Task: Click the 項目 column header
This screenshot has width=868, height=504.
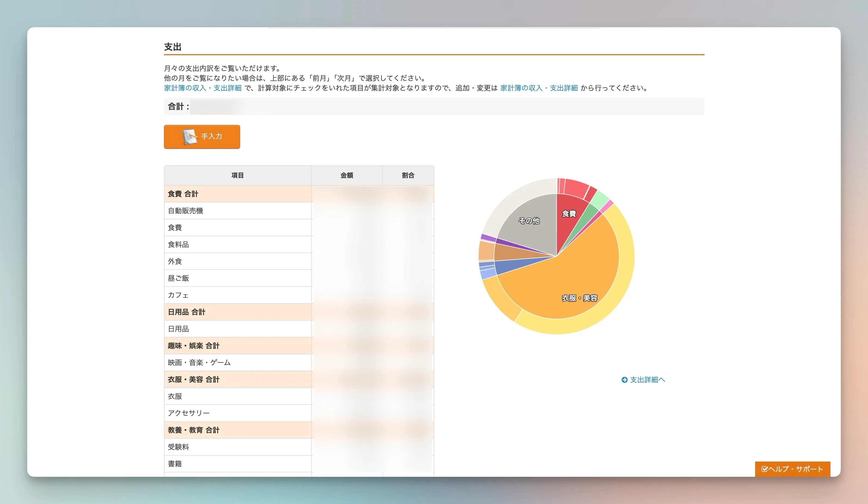Action: tap(238, 175)
